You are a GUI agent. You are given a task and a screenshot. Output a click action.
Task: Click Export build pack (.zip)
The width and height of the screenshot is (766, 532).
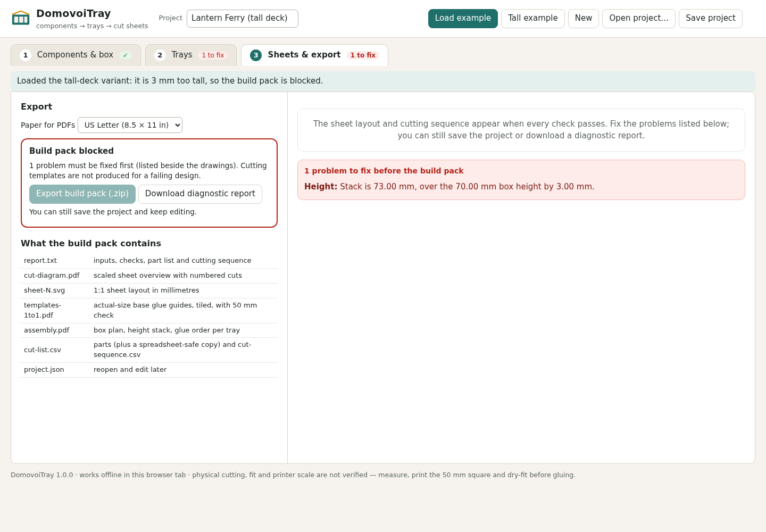point(82,194)
